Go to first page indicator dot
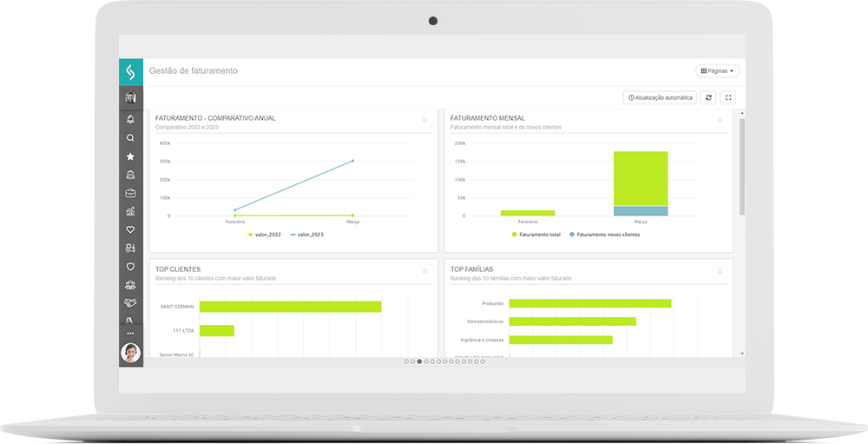This screenshot has height=444, width=868. [407, 361]
